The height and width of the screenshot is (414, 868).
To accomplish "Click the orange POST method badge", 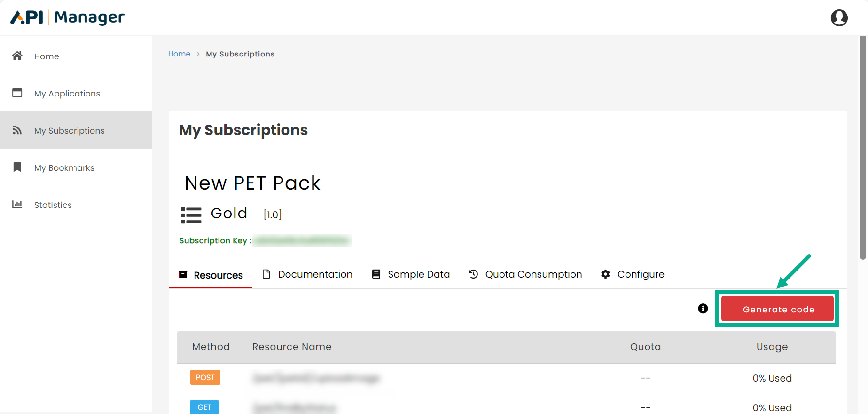I will pos(205,377).
